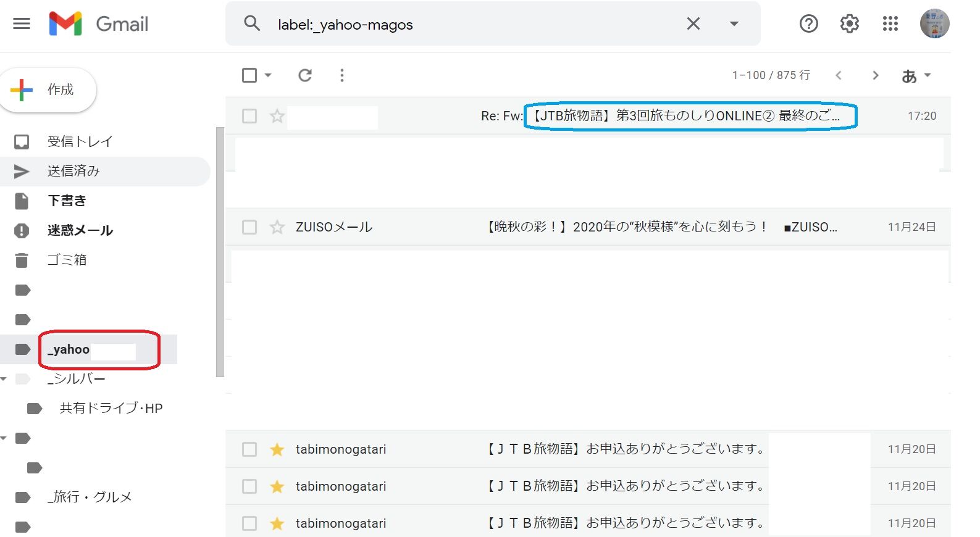Viewport: 980px width, 537px height.
Task: Click the 11月24日 date
Action: click(912, 227)
